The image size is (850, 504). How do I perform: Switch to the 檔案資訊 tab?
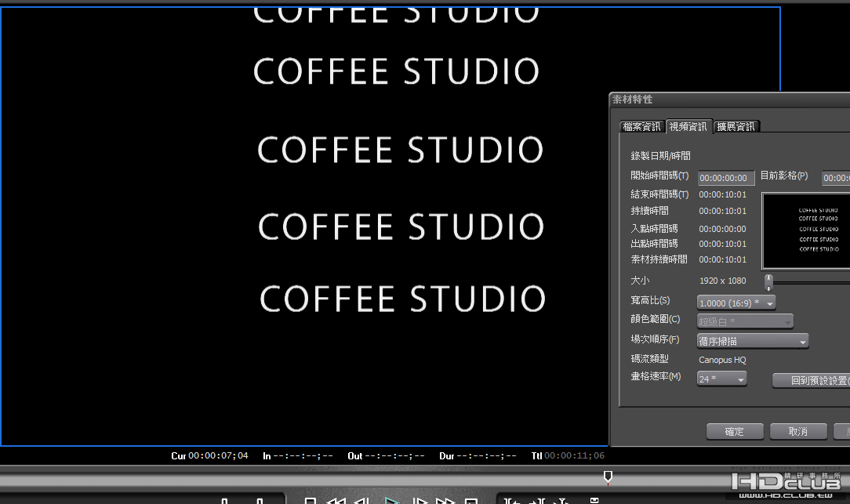pyautogui.click(x=642, y=126)
